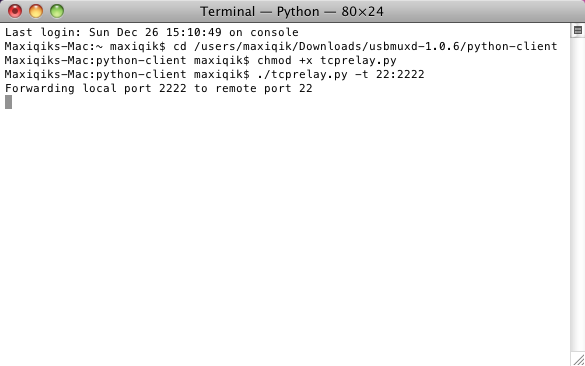Click the '22:2222' port argument
Image resolution: width=585 pixels, height=366 pixels.
coord(400,74)
